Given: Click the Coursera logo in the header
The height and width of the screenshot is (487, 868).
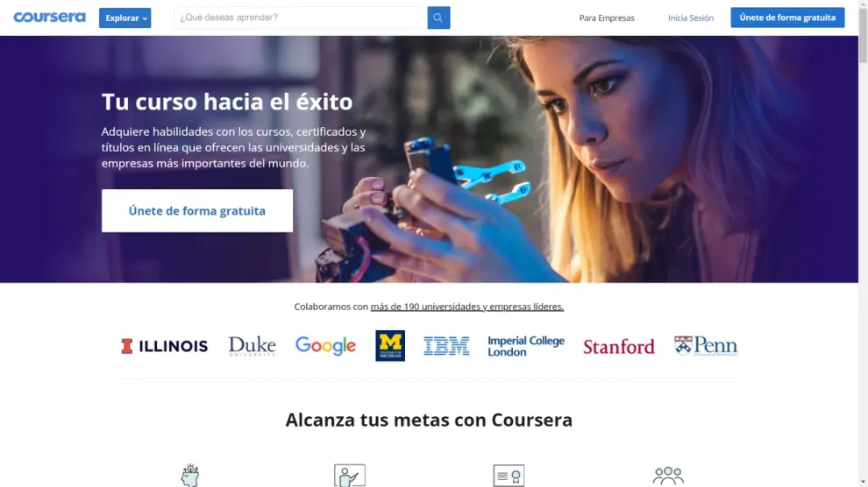Looking at the screenshot, I should point(49,18).
